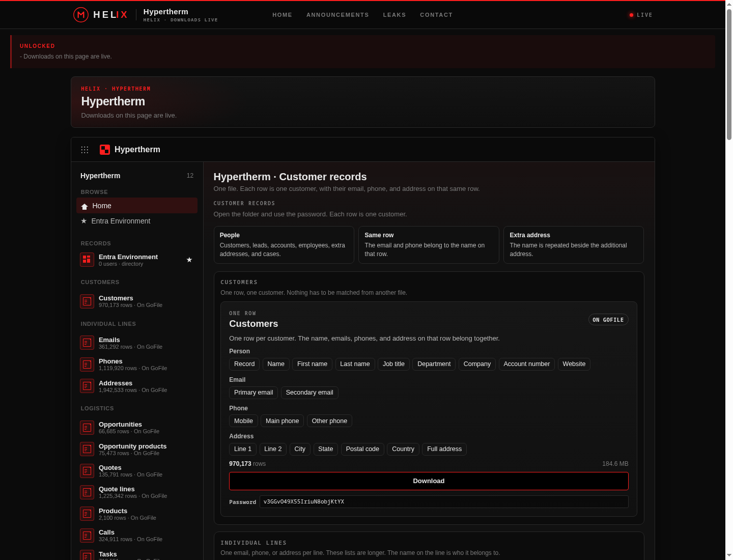The image size is (733, 560).
Task: Click the vertical page scrollbar thumb
Action: click(x=729, y=74)
